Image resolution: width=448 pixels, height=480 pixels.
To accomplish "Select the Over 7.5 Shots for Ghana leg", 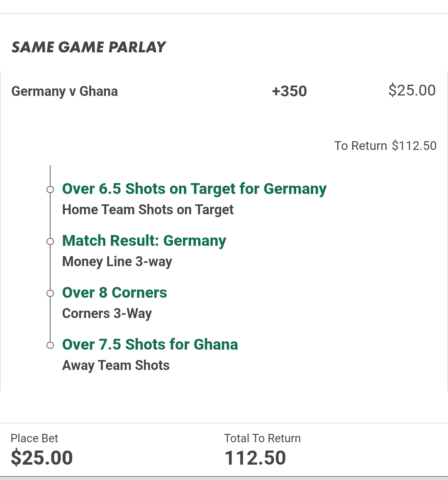I will click(150, 345).
